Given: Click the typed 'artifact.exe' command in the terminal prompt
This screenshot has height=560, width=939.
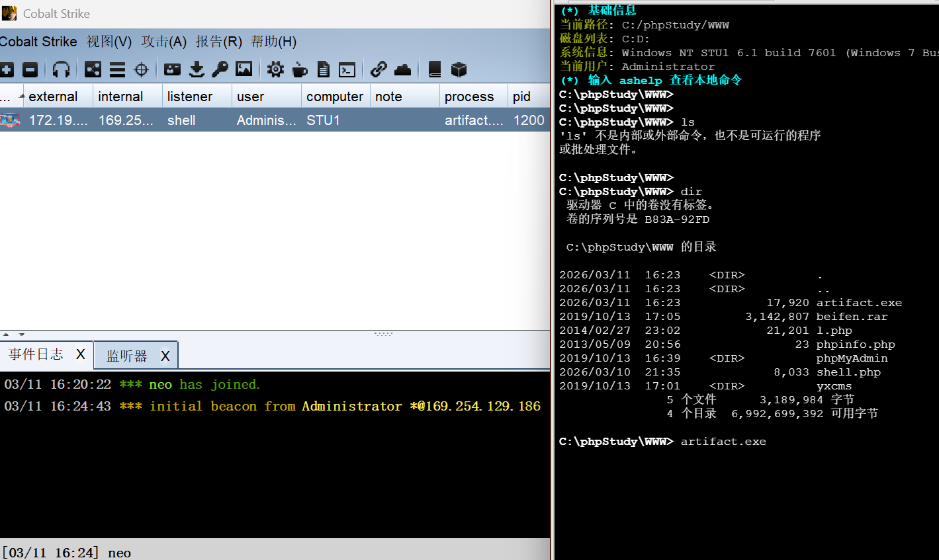Looking at the screenshot, I should click(x=723, y=442).
